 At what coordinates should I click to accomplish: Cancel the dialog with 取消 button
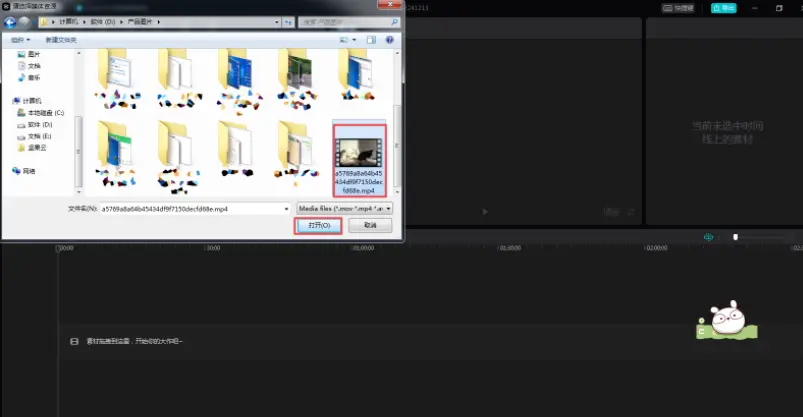click(x=370, y=225)
